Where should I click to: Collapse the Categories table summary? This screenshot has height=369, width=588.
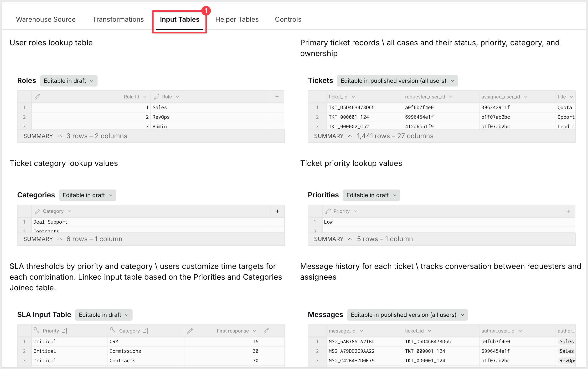[60, 239]
